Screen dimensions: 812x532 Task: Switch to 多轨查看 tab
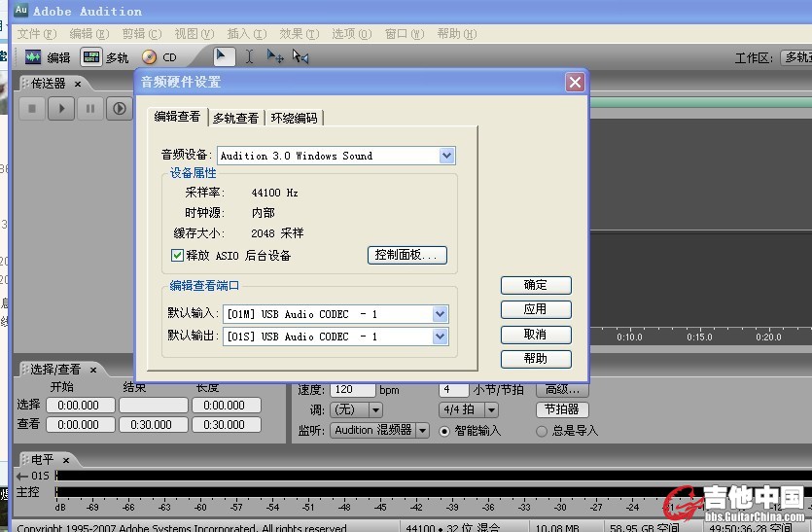[x=235, y=118]
